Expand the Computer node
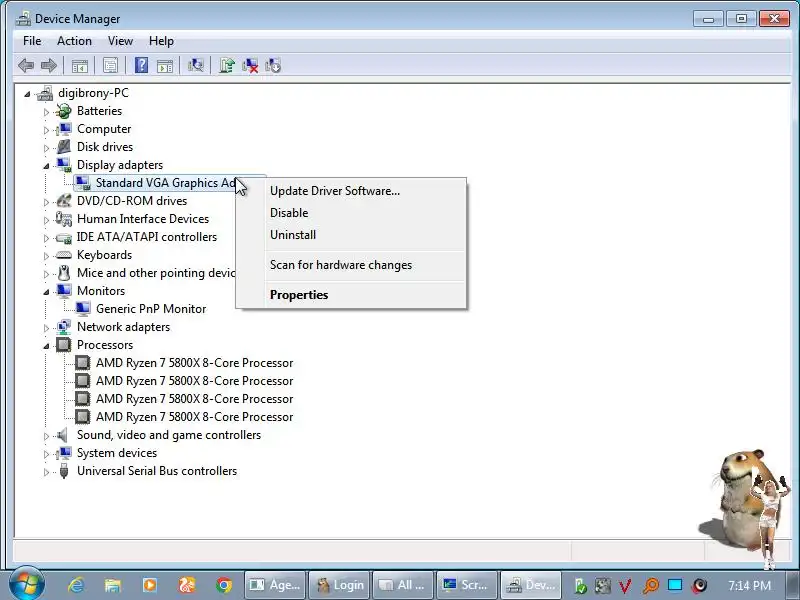 point(46,130)
